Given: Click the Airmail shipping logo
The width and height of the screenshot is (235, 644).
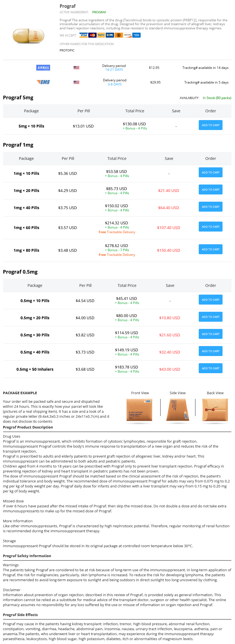Looking at the screenshot, I should [x=43, y=68].
